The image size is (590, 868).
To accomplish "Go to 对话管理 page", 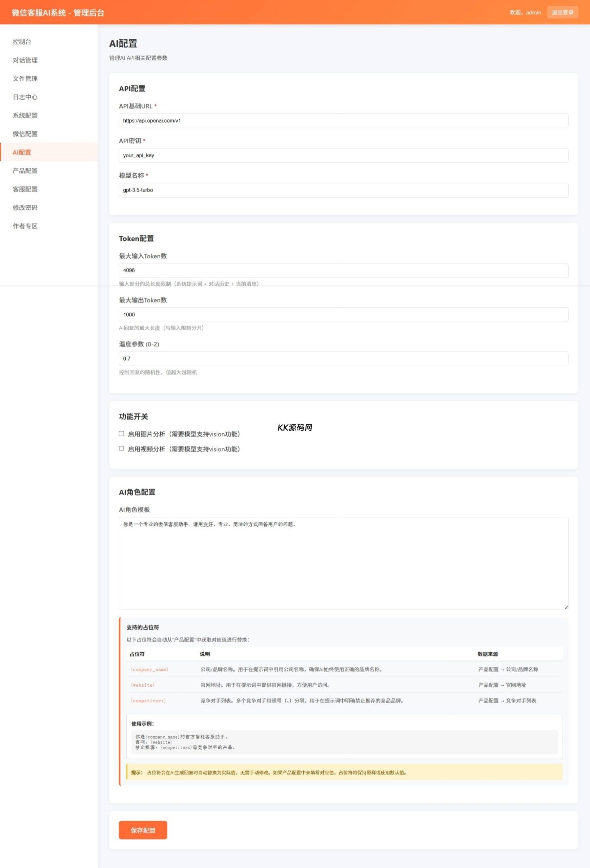I will [25, 60].
